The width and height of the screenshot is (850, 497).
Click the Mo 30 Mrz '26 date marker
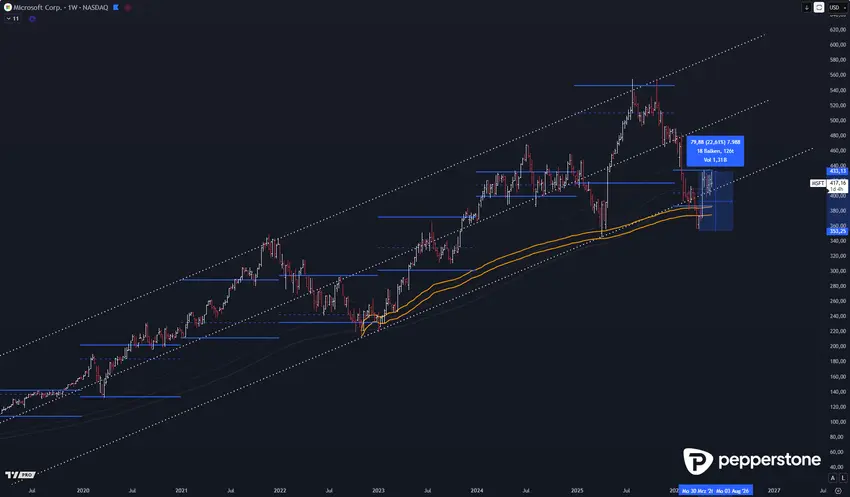(x=697, y=490)
